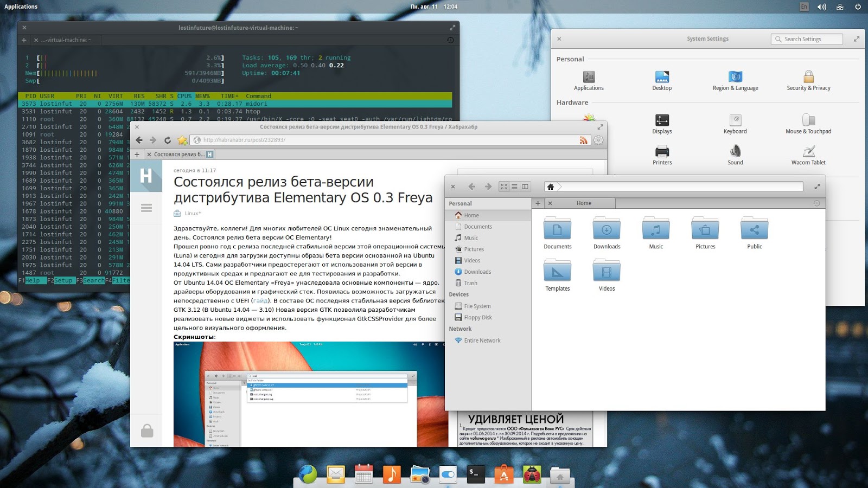Open the Pictures folder icon in Files
This screenshot has height=488, width=868.
(705, 233)
